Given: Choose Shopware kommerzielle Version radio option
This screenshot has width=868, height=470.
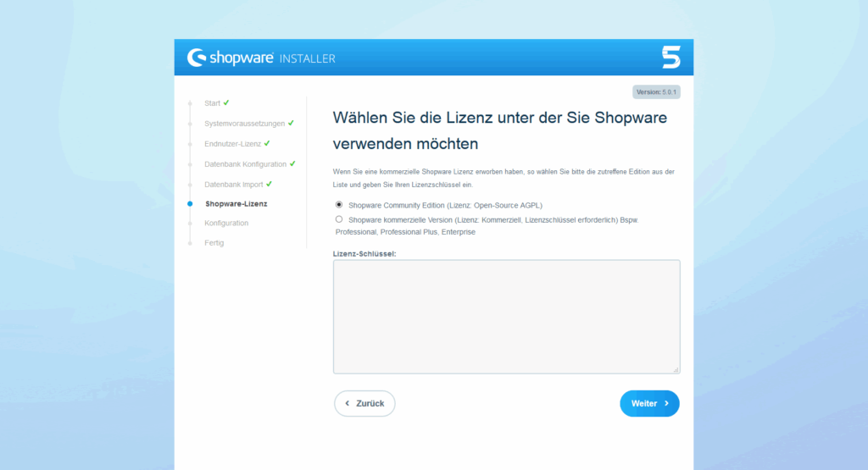Looking at the screenshot, I should (x=339, y=219).
